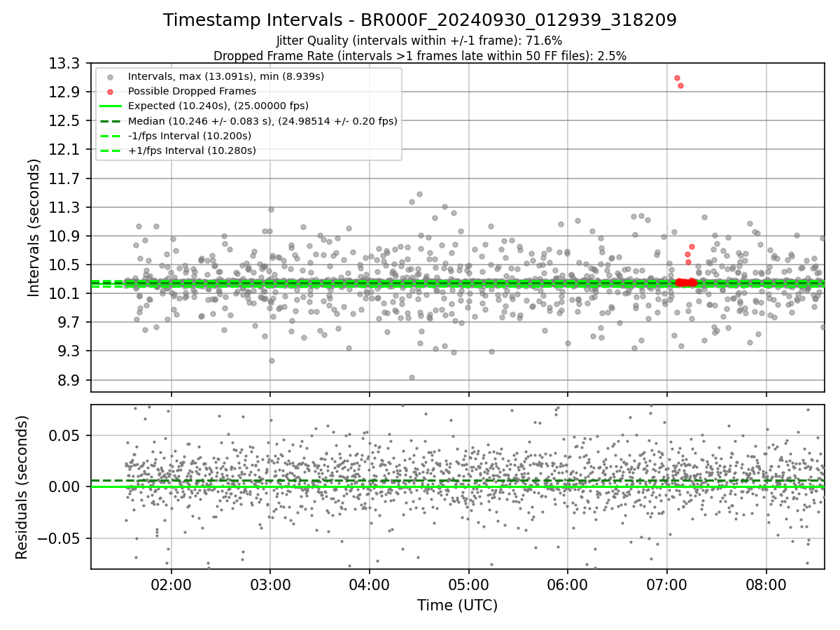Image resolution: width=840 pixels, height=630 pixels.
Task: Click the 07:00 time tick label
Action: [x=666, y=584]
